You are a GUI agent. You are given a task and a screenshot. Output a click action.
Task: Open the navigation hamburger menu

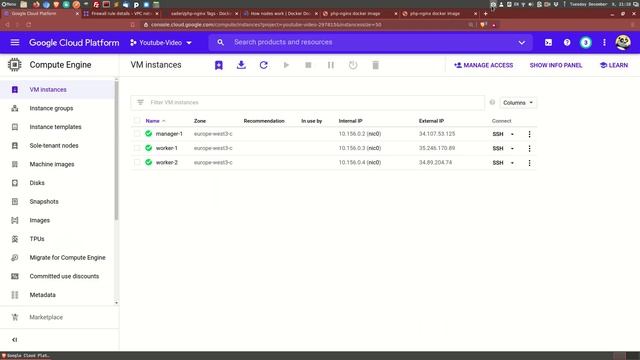[x=15, y=42]
